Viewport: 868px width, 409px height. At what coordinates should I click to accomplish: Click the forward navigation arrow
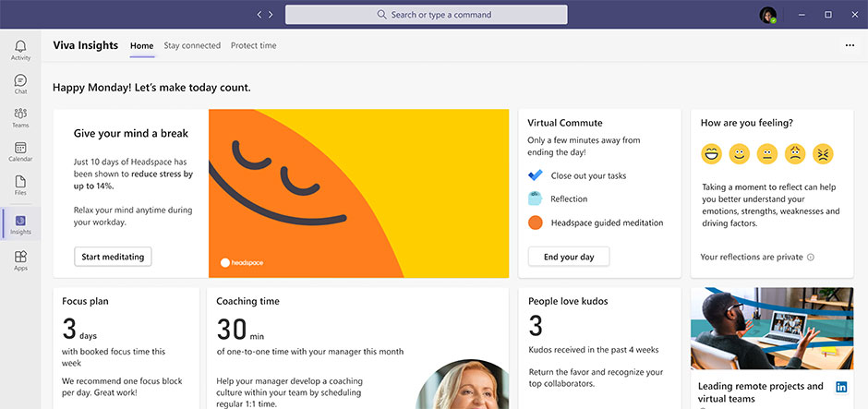[x=271, y=15]
